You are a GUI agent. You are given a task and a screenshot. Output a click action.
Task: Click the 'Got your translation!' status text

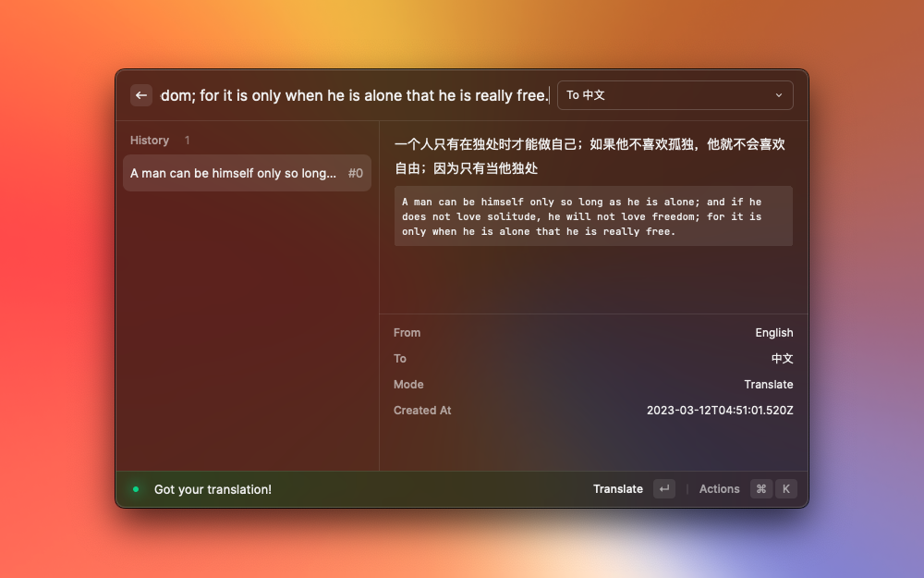point(213,489)
